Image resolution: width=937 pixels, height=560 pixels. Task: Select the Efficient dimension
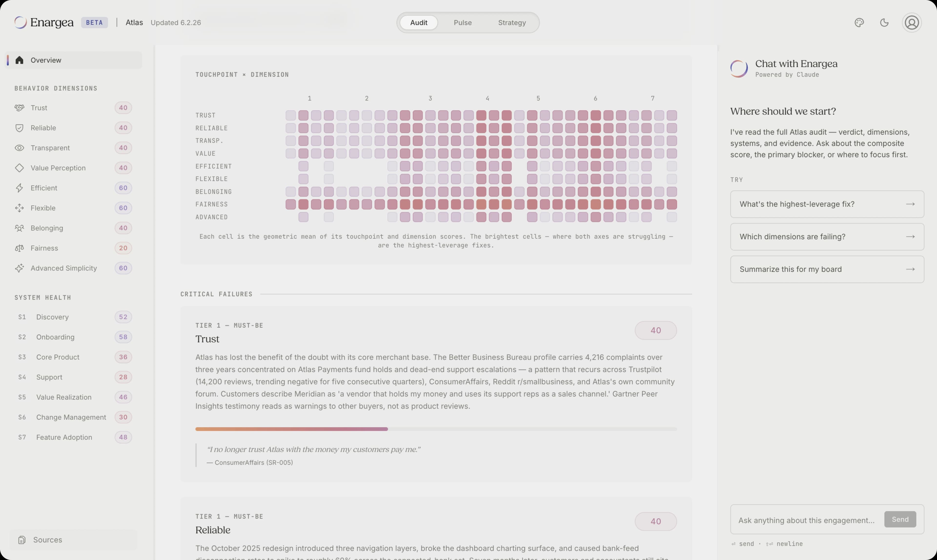73,188
